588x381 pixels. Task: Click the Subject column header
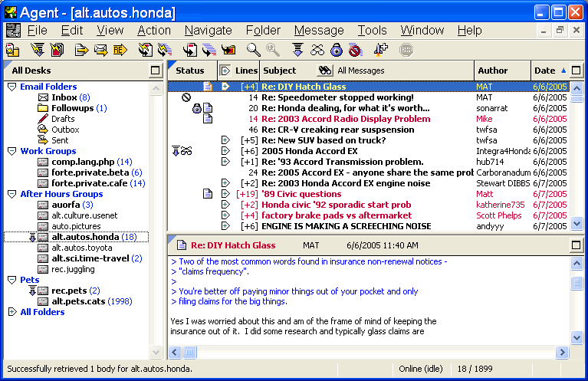(x=279, y=71)
